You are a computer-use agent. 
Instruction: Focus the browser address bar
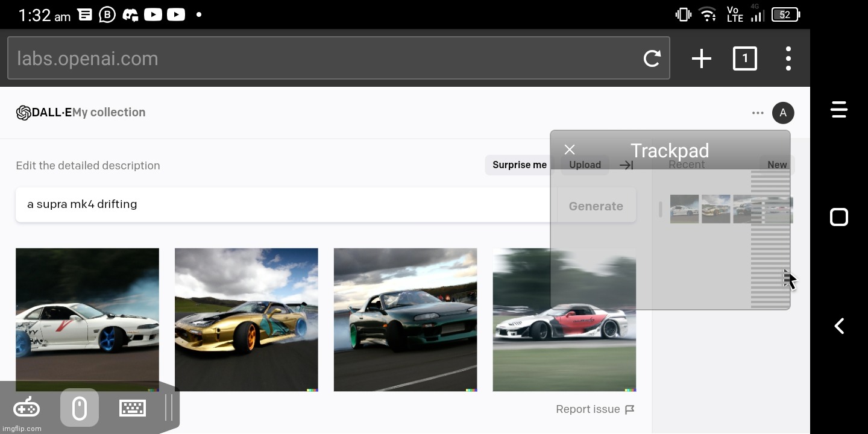pyautogui.click(x=338, y=58)
